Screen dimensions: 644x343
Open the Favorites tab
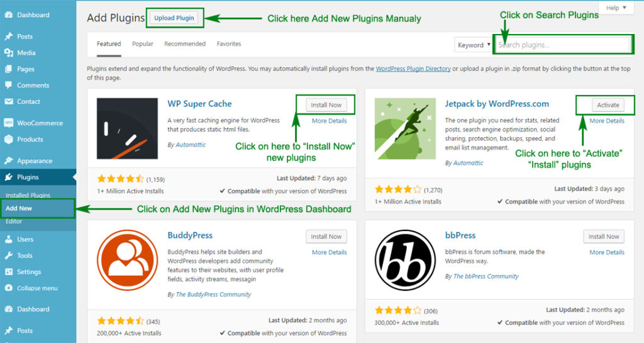coord(229,44)
